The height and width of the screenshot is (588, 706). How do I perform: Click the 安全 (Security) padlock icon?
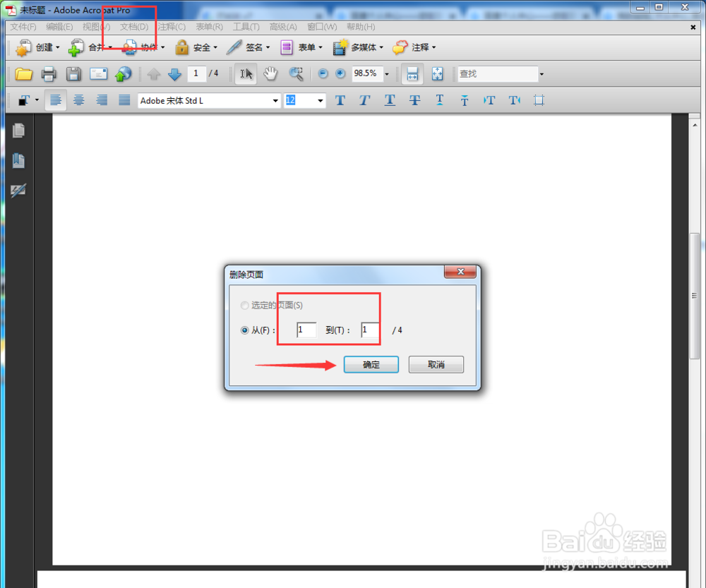coord(181,47)
